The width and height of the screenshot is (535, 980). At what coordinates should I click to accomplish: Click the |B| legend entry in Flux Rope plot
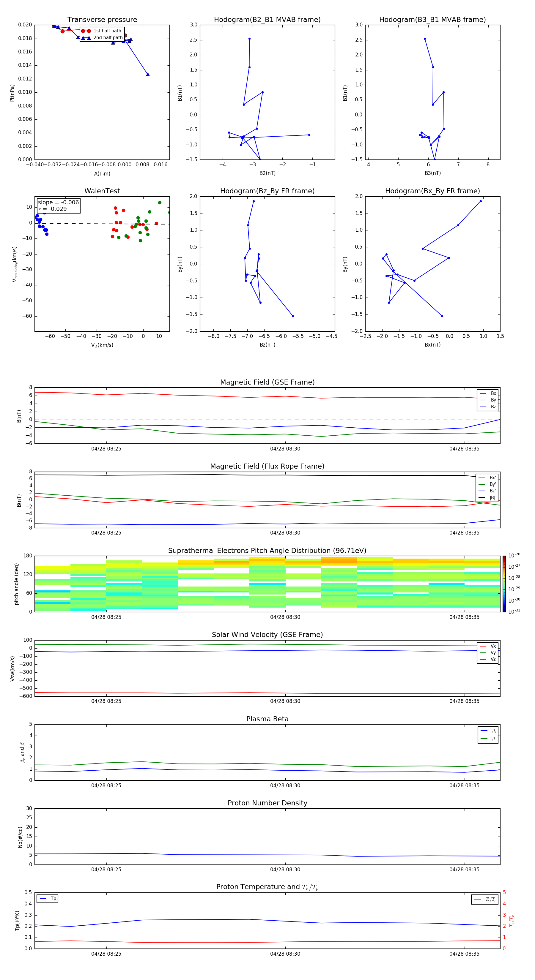click(487, 498)
